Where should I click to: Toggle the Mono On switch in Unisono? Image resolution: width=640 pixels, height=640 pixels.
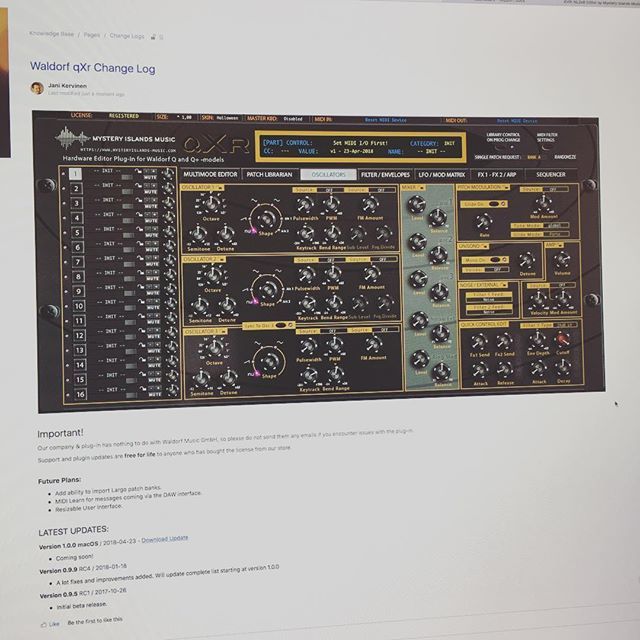[495, 260]
